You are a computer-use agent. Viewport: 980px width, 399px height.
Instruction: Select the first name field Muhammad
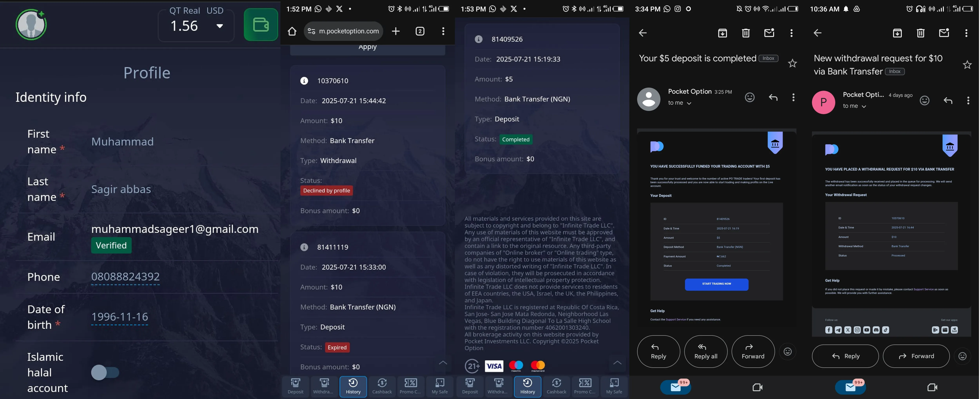point(122,142)
